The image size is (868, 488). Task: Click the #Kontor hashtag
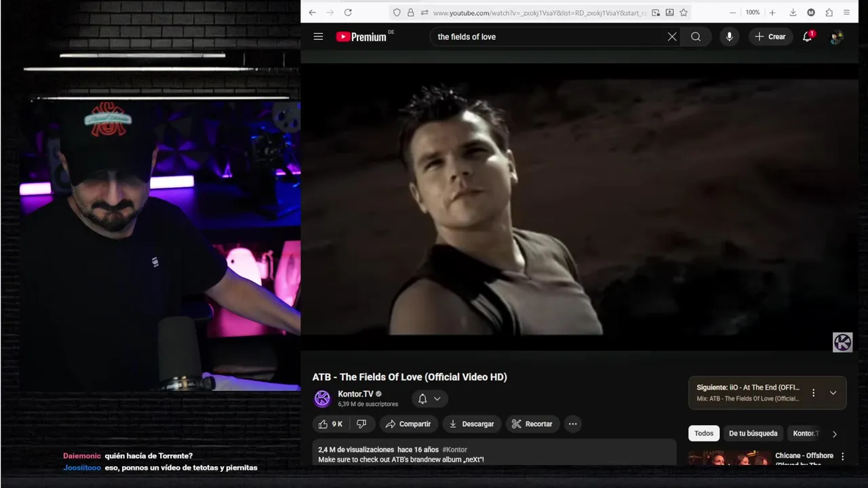(x=454, y=449)
